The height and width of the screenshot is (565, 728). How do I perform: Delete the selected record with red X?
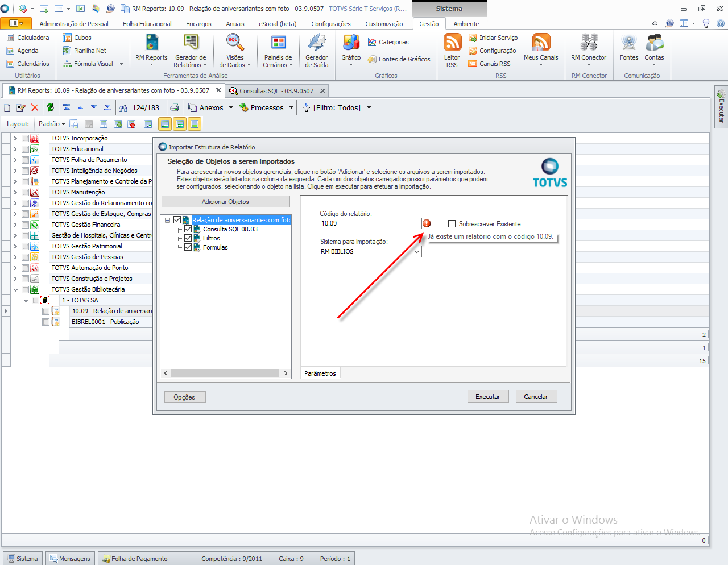[x=35, y=107]
